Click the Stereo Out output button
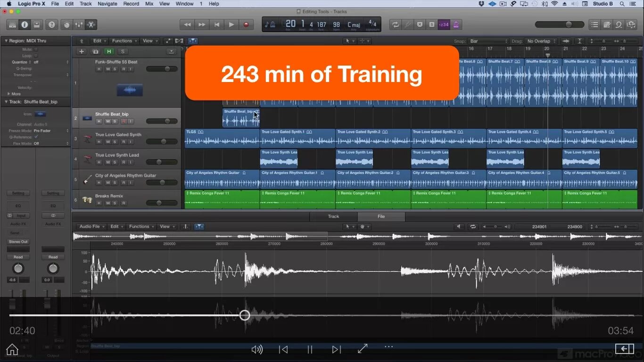 pyautogui.click(x=18, y=241)
